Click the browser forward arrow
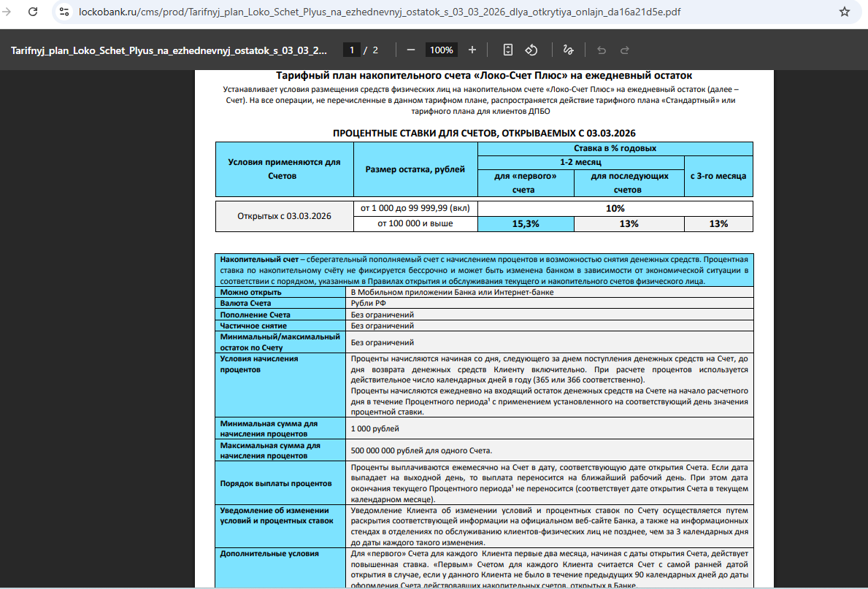This screenshot has width=868, height=589. pos(7,12)
